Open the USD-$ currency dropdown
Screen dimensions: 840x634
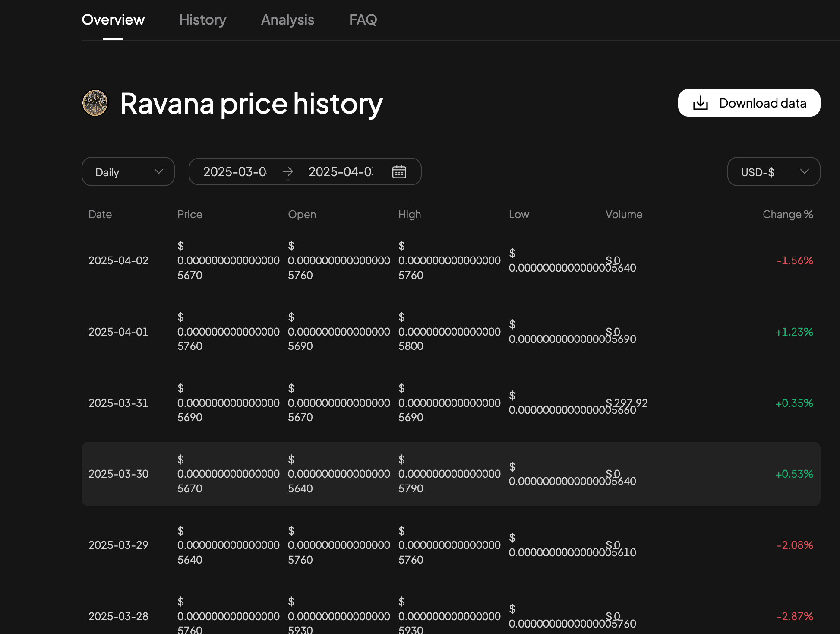[773, 171]
